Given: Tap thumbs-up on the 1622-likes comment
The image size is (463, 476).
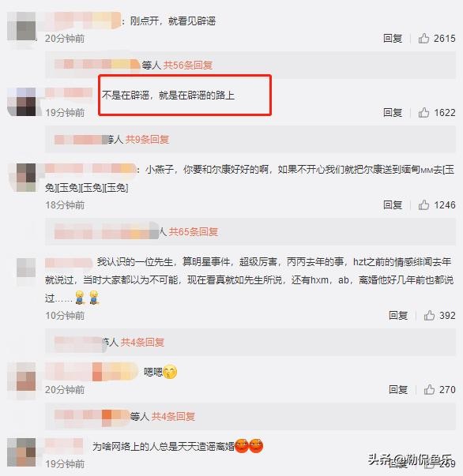Looking at the screenshot, I should pos(423,113).
